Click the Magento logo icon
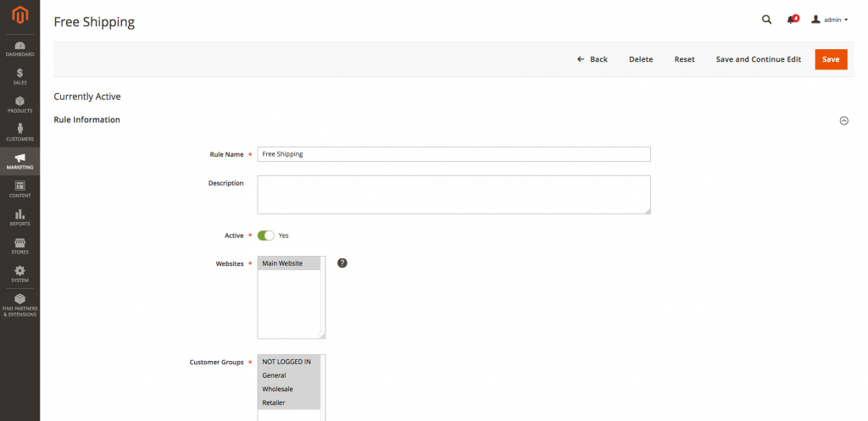 pyautogui.click(x=19, y=15)
